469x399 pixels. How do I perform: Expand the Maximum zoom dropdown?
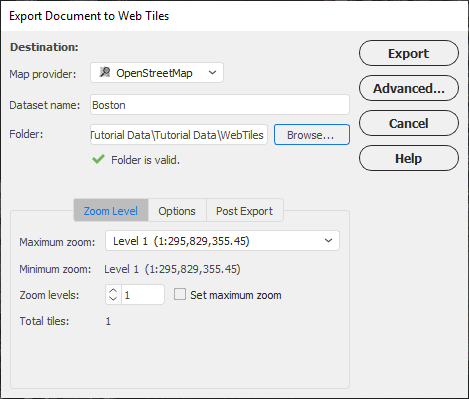click(222, 241)
